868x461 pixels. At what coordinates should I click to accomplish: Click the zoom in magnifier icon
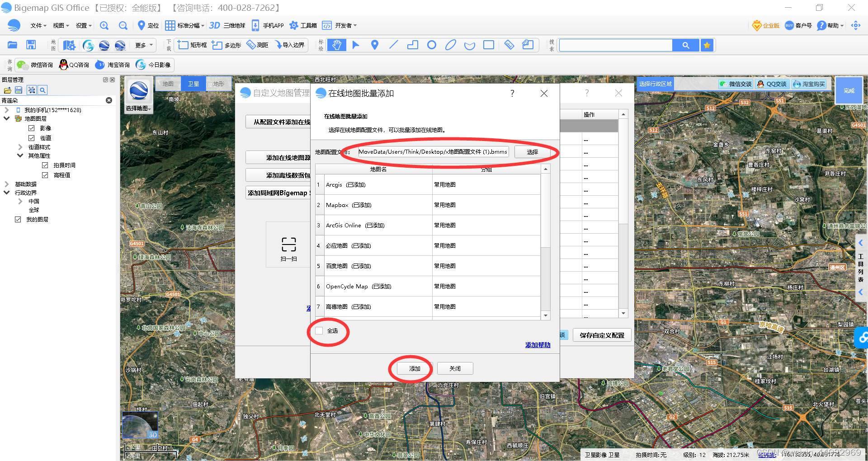[x=104, y=26]
